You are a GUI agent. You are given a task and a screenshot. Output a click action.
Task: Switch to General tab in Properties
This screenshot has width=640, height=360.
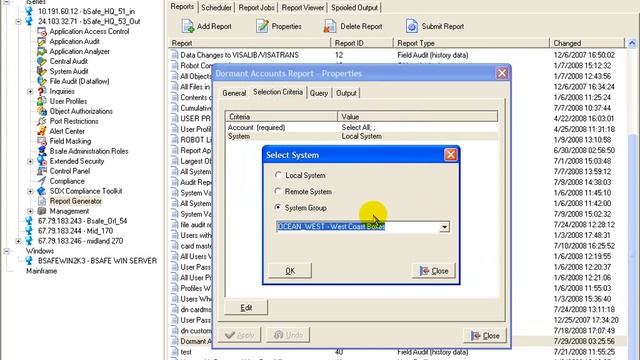pos(234,93)
